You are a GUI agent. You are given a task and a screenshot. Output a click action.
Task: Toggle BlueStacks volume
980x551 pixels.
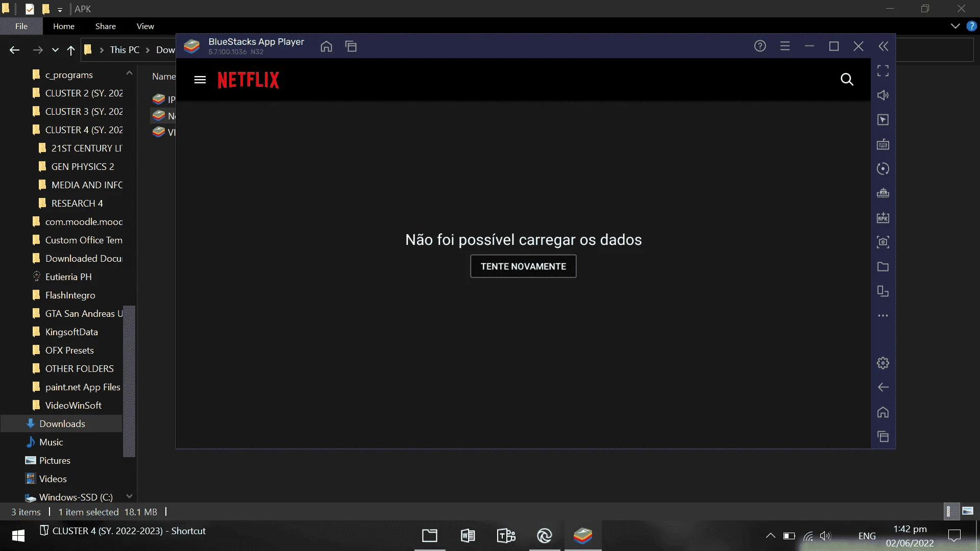[883, 95]
